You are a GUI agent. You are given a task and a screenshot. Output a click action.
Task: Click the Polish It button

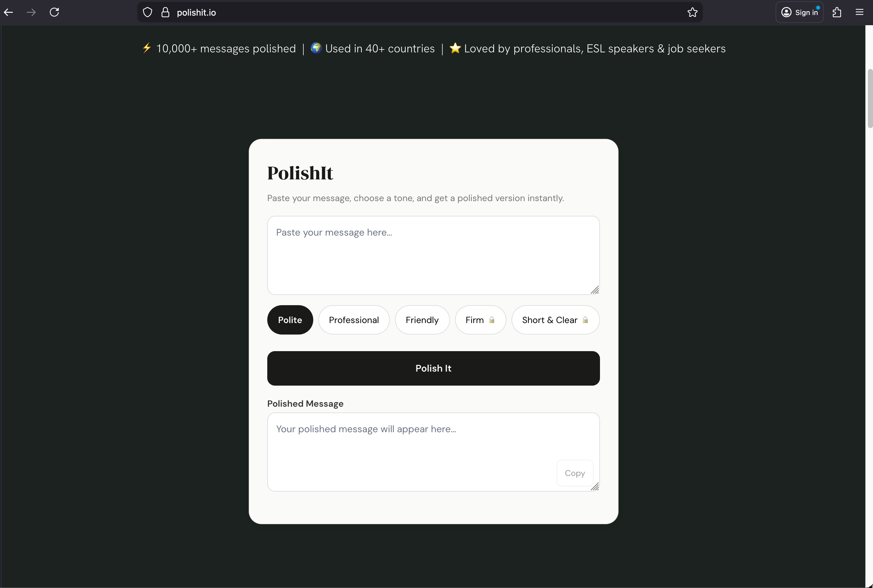point(433,368)
